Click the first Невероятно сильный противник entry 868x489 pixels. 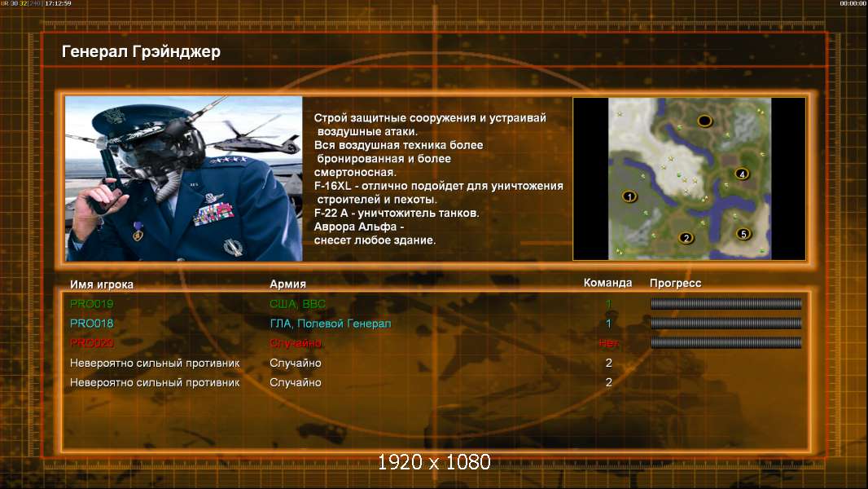155,363
